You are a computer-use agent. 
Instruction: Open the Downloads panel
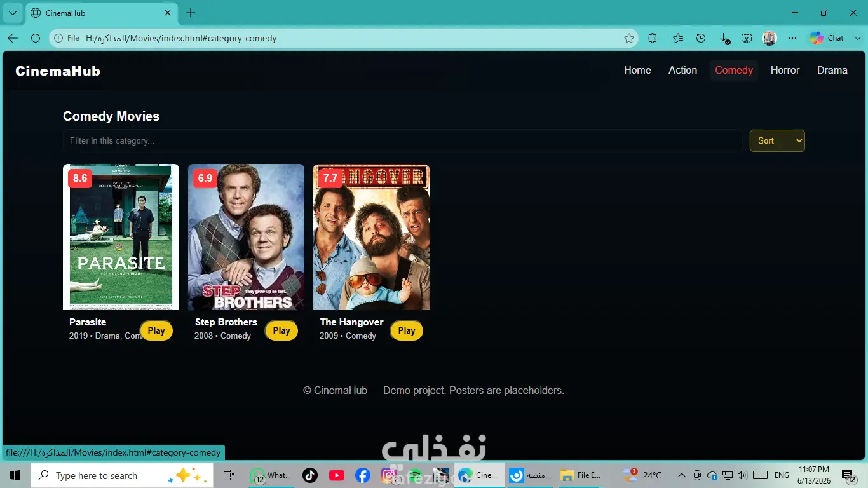[x=724, y=38]
